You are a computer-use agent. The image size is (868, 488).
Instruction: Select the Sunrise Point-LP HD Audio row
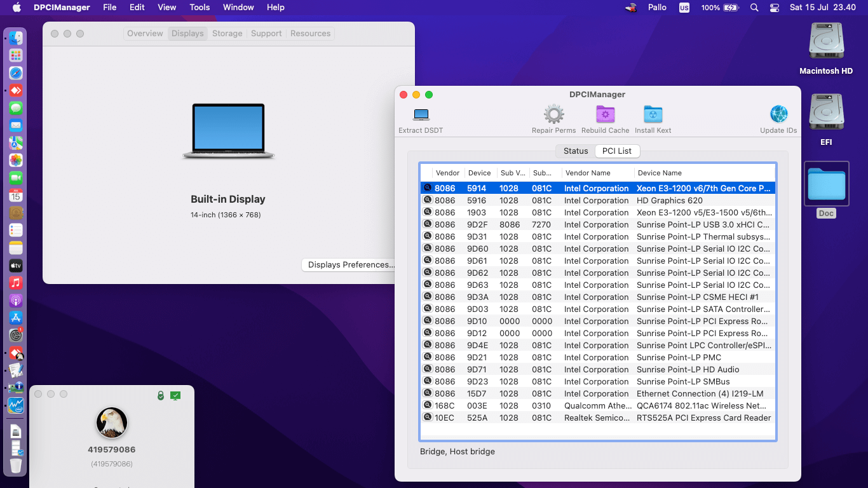click(x=598, y=369)
